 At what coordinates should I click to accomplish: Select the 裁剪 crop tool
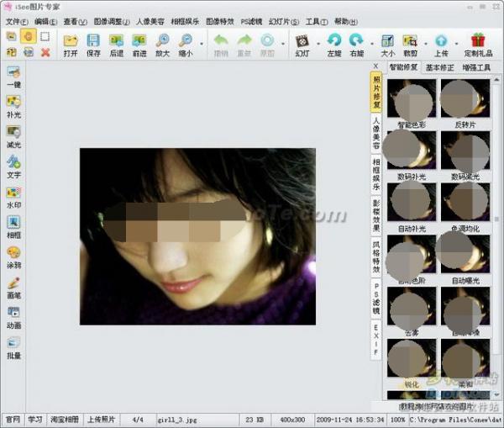click(x=410, y=41)
